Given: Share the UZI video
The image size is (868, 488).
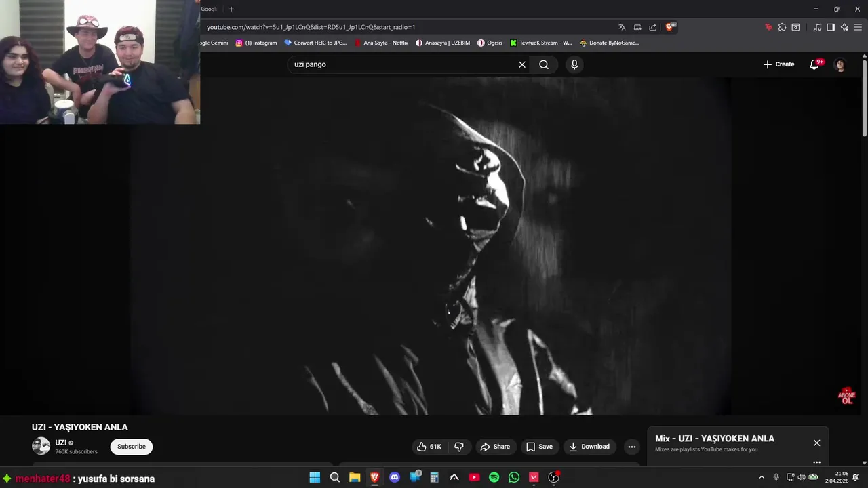Looking at the screenshot, I should pyautogui.click(x=495, y=447).
